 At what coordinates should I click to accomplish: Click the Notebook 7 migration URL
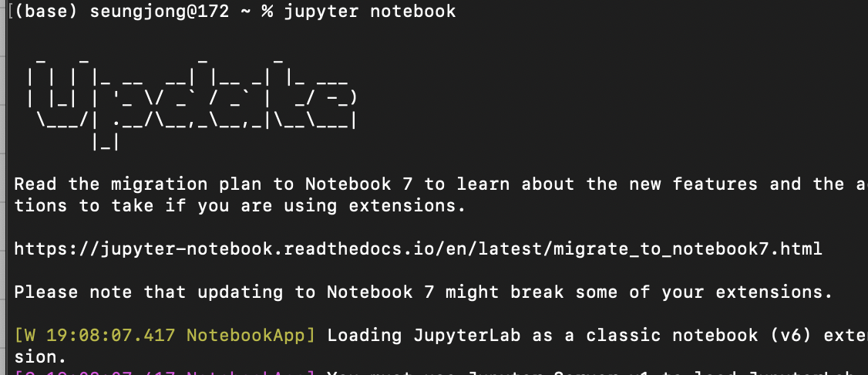pos(418,249)
